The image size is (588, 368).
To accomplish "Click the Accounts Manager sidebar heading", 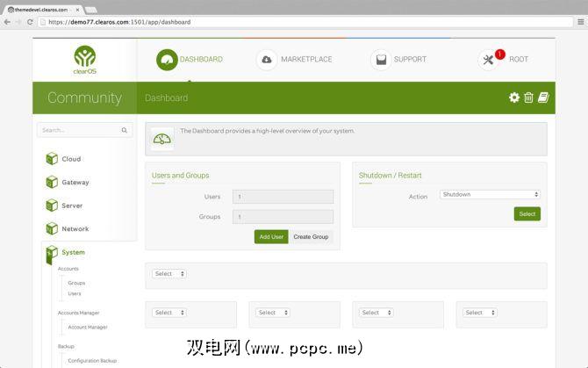I will (78, 313).
